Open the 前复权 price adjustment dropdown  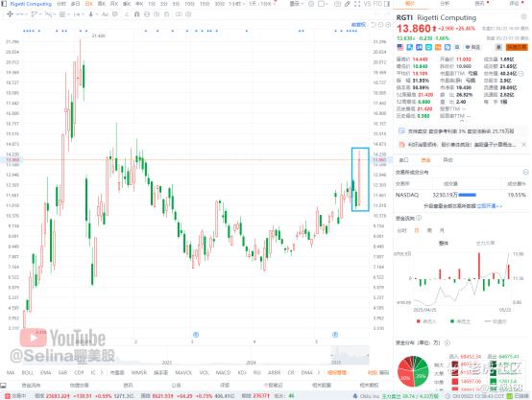(358, 25)
